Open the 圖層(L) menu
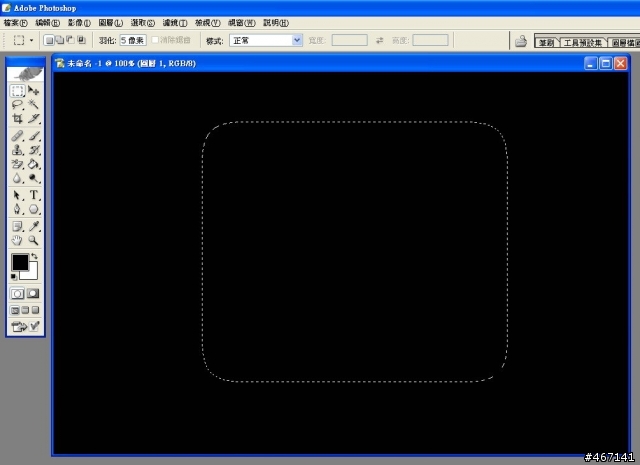640x465 pixels. coord(111,23)
